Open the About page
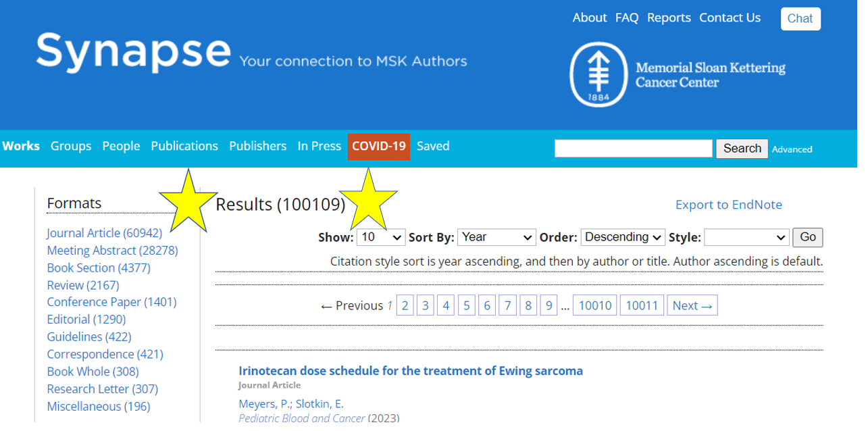 590,18
